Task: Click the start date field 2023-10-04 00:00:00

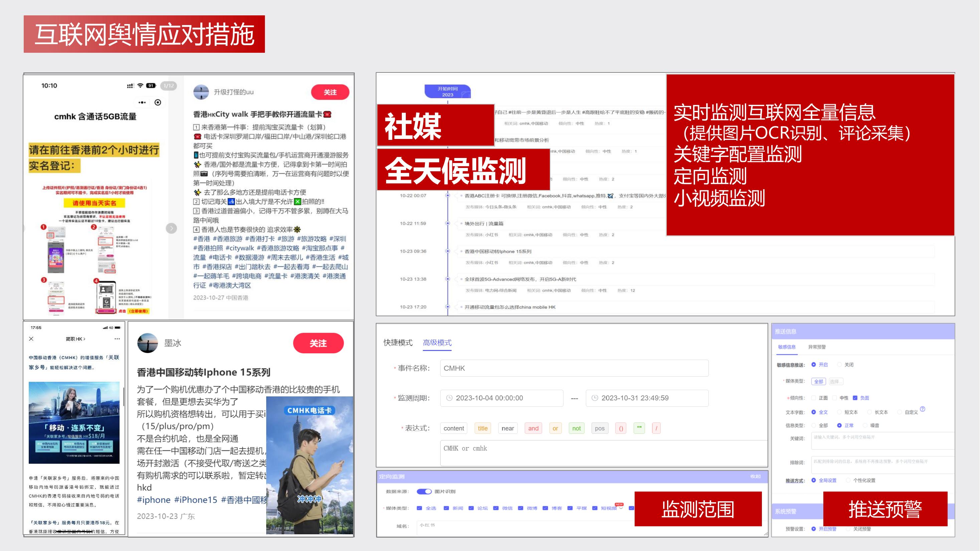Action: click(501, 398)
